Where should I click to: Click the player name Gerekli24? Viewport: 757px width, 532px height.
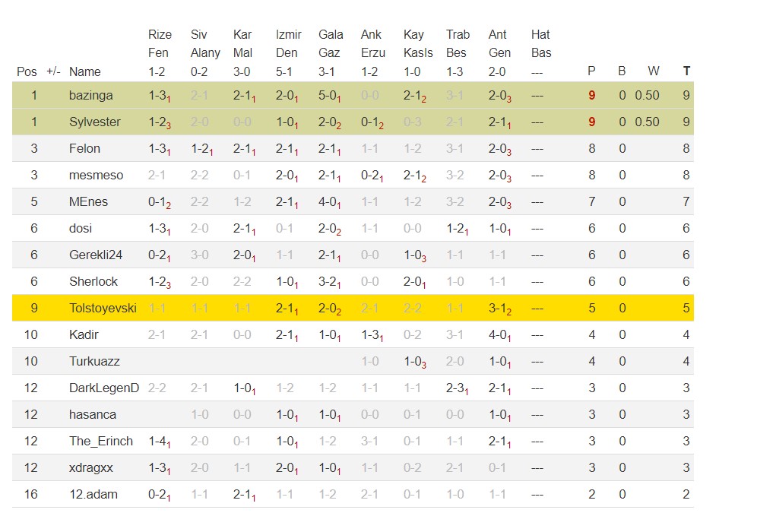pyautogui.click(x=96, y=255)
